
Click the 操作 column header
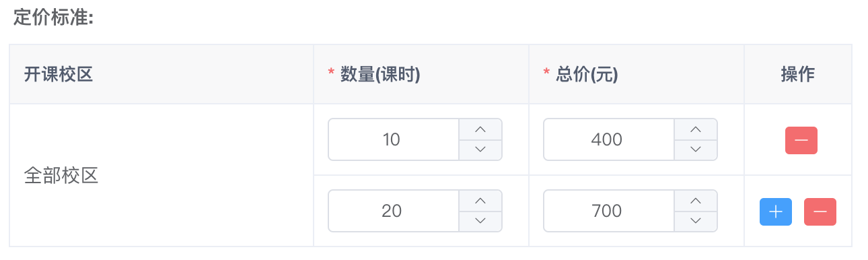[x=798, y=74]
